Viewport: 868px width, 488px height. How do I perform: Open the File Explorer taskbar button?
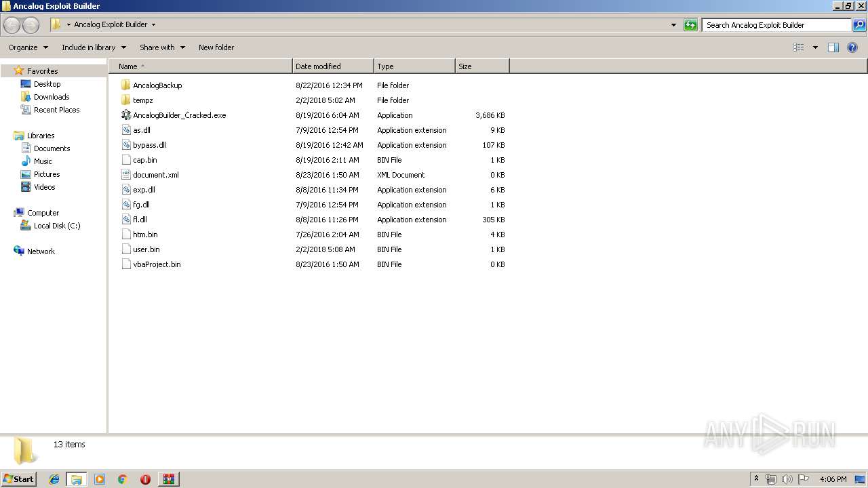pyautogui.click(x=77, y=479)
